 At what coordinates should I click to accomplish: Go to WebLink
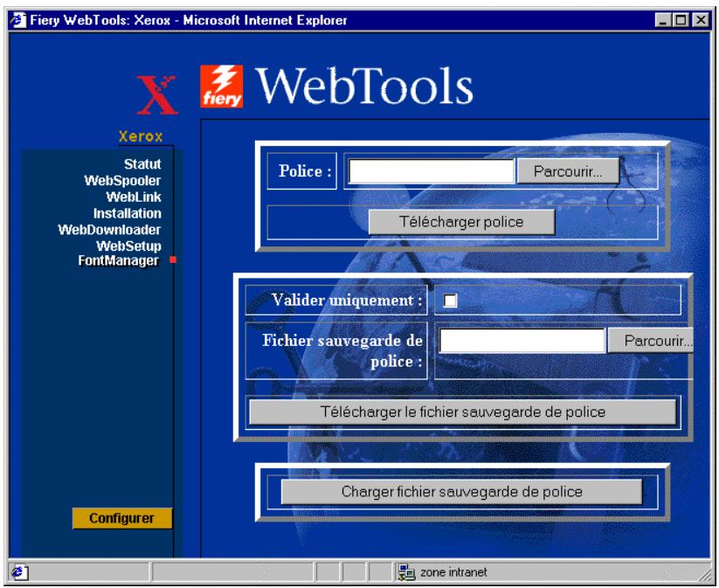click(134, 197)
